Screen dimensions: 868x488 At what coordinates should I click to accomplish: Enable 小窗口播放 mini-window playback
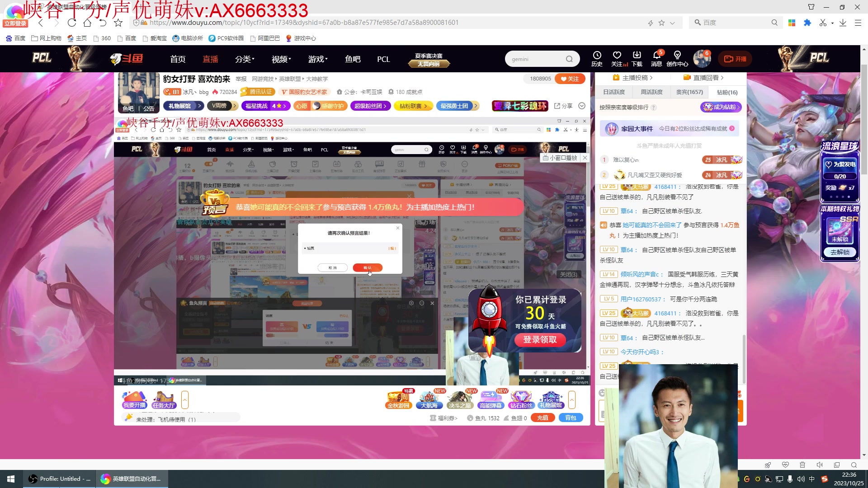(x=560, y=158)
